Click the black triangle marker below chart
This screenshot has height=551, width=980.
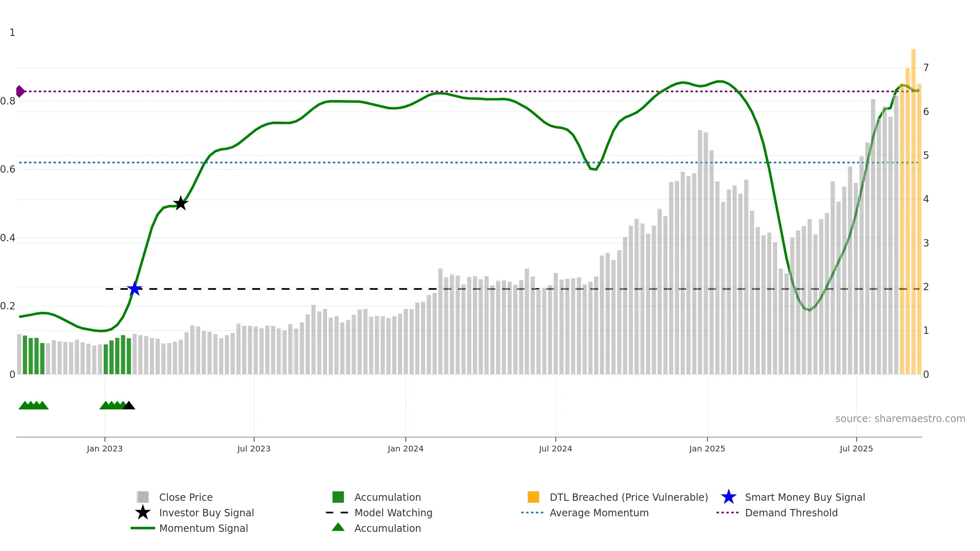click(129, 405)
